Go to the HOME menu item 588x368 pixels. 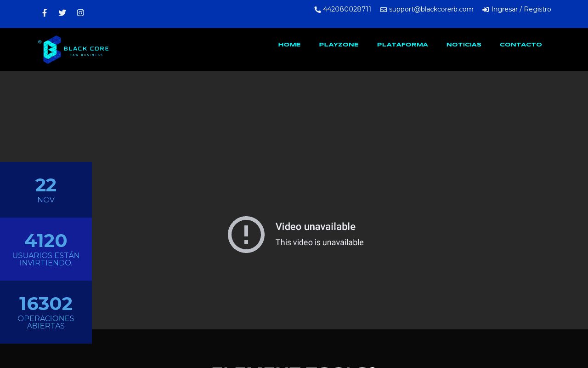(x=289, y=45)
